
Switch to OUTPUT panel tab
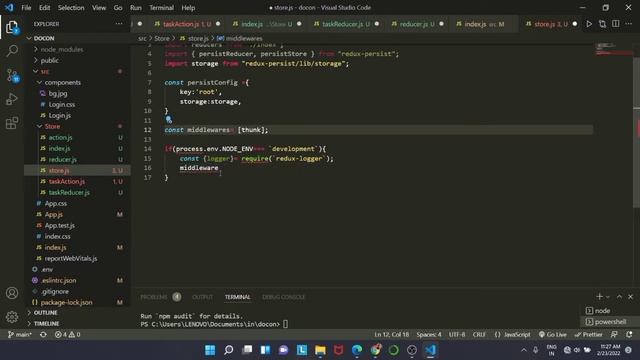pyautogui.click(x=202, y=297)
